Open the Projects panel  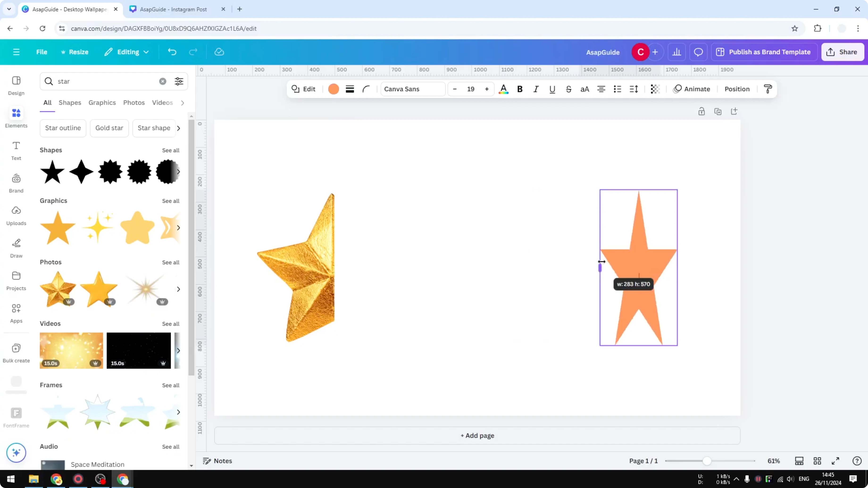pos(16,280)
